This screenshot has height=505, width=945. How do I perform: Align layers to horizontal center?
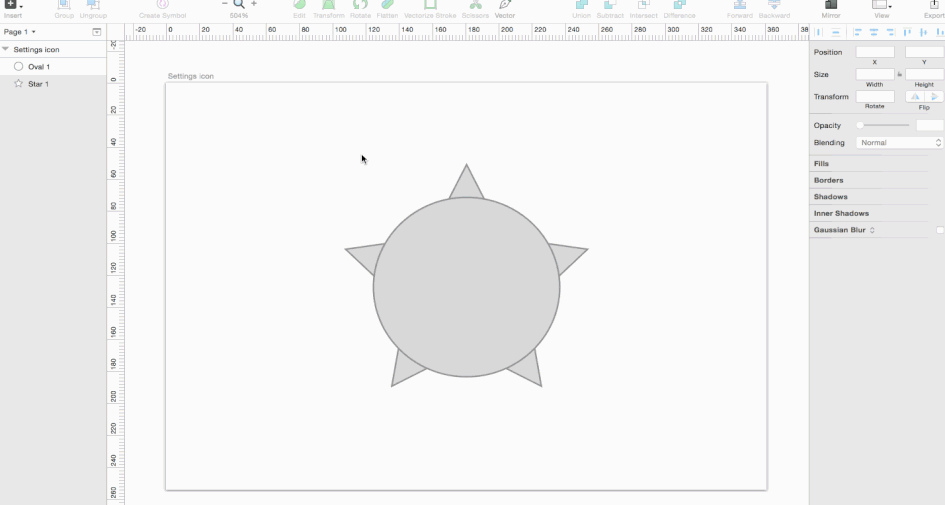[874, 32]
